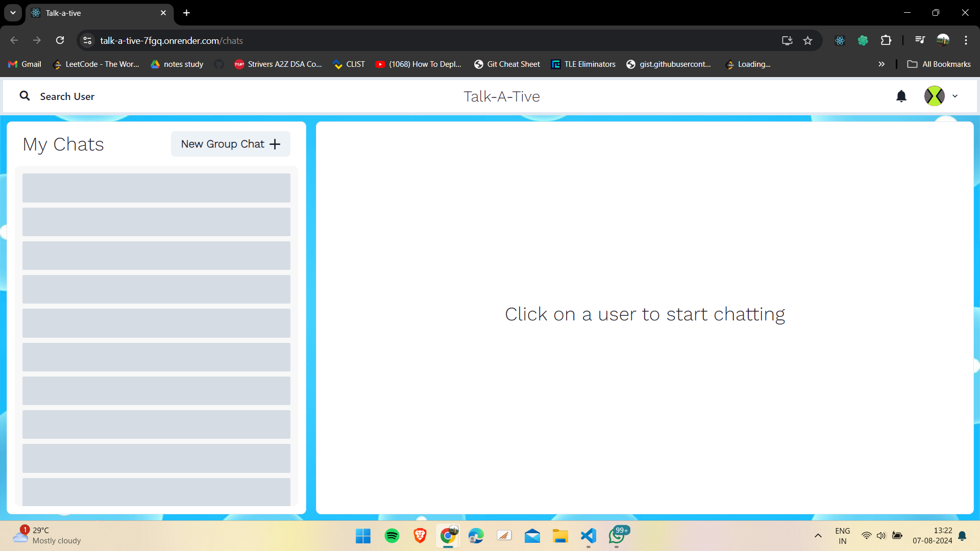The width and height of the screenshot is (980, 551).
Task: Click the New Group Chat button
Action: pyautogui.click(x=230, y=144)
